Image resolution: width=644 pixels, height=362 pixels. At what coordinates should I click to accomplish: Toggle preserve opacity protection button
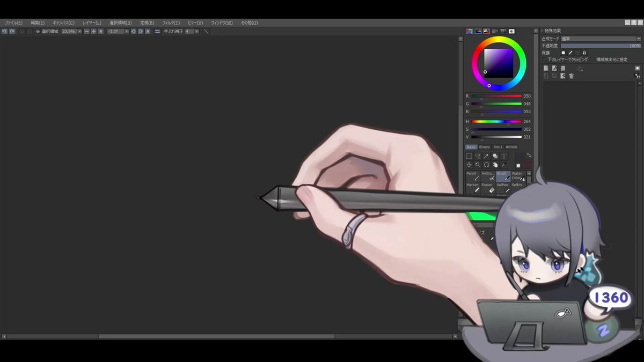pos(563,53)
